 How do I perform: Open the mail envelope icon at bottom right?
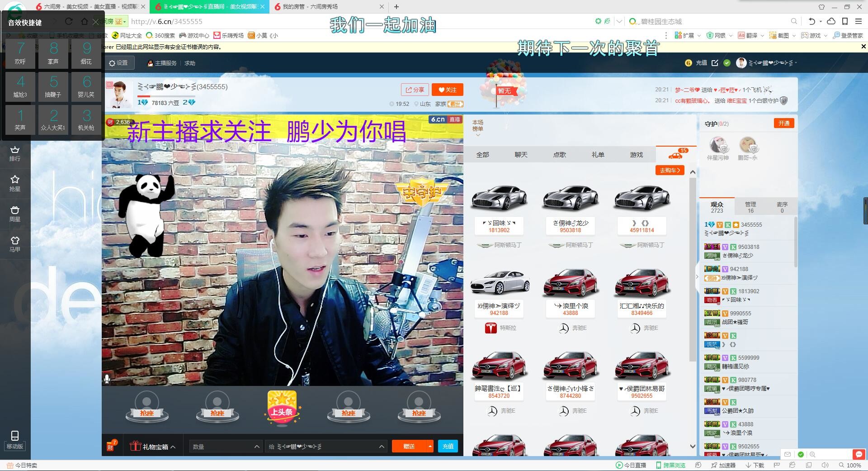(x=788, y=454)
